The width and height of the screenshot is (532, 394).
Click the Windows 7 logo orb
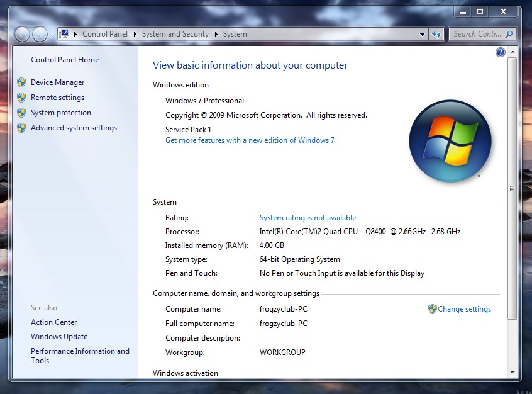click(x=450, y=140)
